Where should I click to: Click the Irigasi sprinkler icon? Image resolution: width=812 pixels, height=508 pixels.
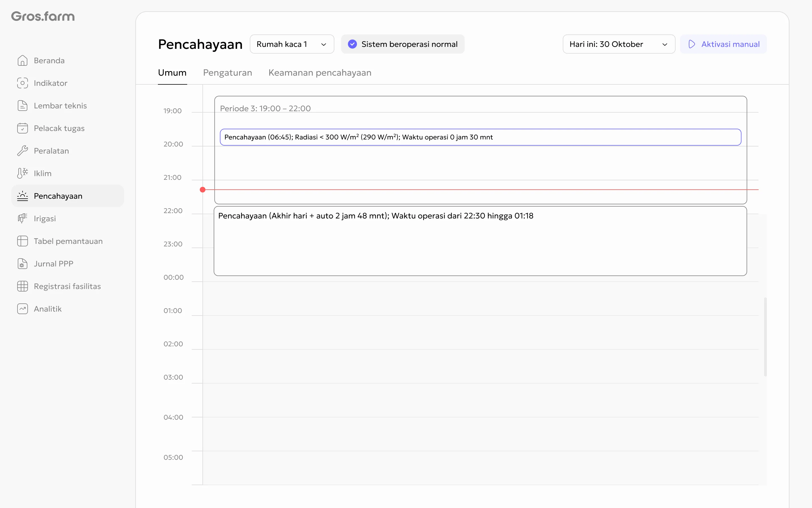coord(23,218)
